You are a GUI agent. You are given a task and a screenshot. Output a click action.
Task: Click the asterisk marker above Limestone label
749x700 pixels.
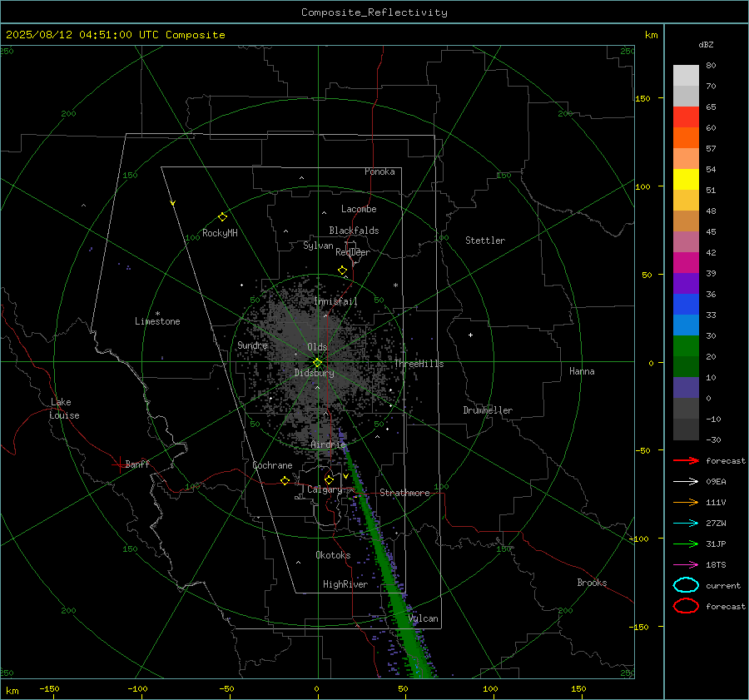(157, 314)
